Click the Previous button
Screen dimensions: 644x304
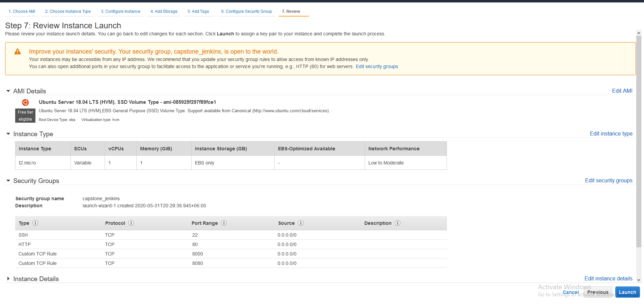(598, 292)
